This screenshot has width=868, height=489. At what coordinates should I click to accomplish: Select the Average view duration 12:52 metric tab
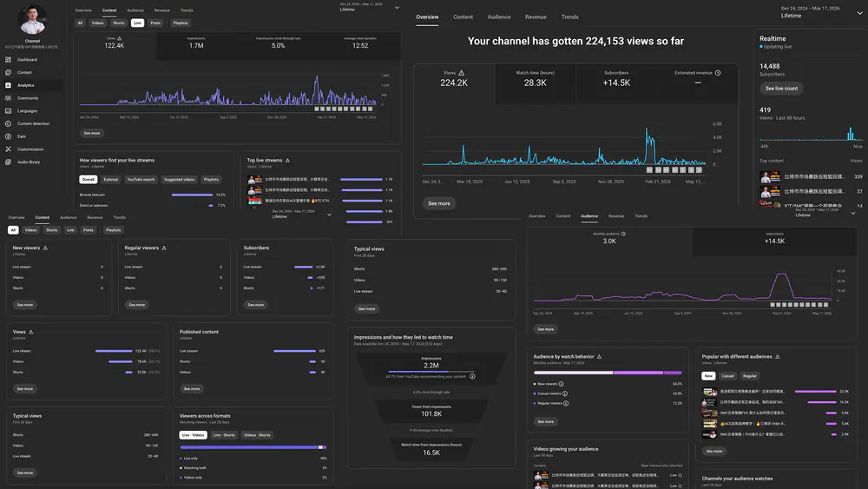(360, 47)
